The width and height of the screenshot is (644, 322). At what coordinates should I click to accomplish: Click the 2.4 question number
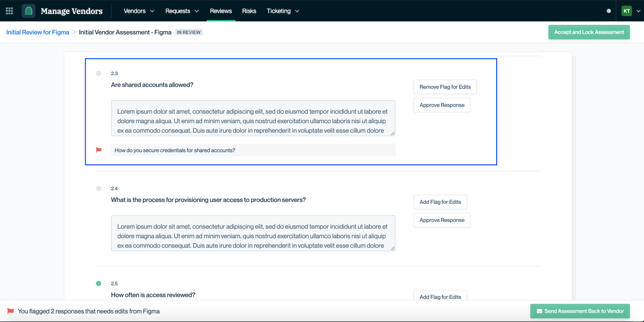[114, 188]
